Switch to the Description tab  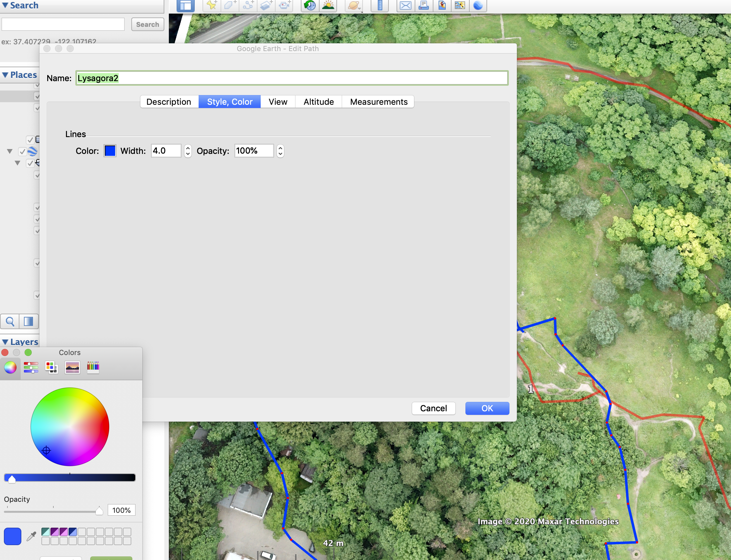tap(169, 102)
